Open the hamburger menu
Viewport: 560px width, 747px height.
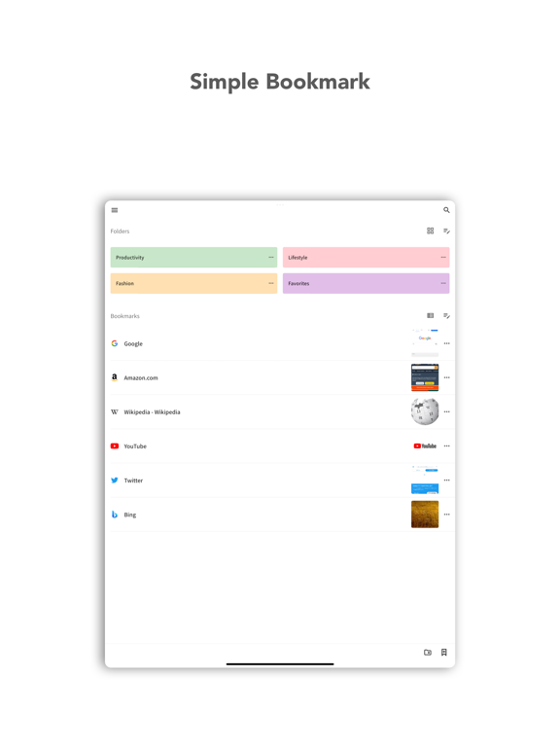tap(115, 210)
